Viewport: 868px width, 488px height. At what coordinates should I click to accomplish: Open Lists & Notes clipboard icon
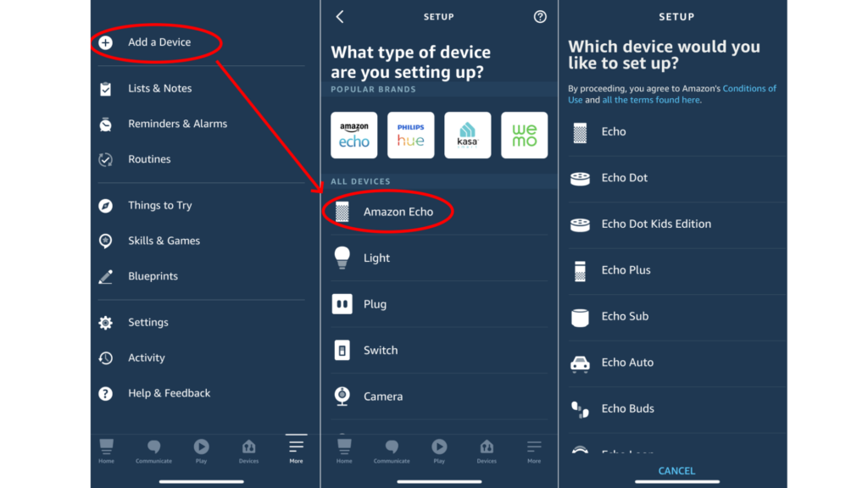click(x=105, y=88)
